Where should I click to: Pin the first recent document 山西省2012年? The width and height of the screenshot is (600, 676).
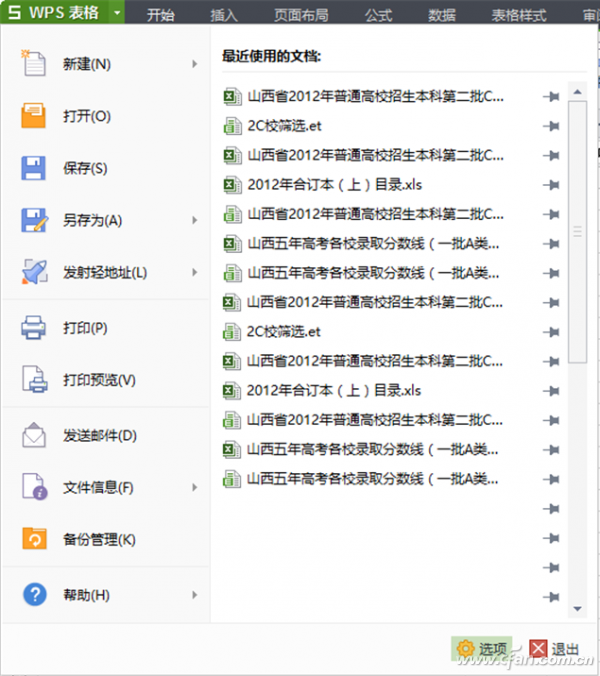(x=551, y=97)
